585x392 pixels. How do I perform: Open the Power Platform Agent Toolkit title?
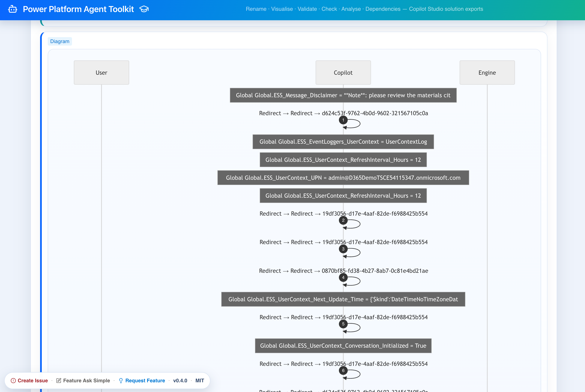pos(78,9)
